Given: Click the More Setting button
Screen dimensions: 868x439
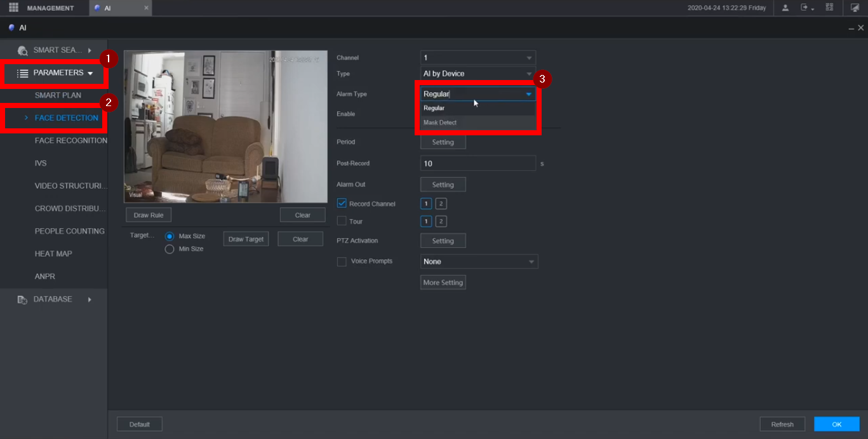Looking at the screenshot, I should pyautogui.click(x=443, y=282).
